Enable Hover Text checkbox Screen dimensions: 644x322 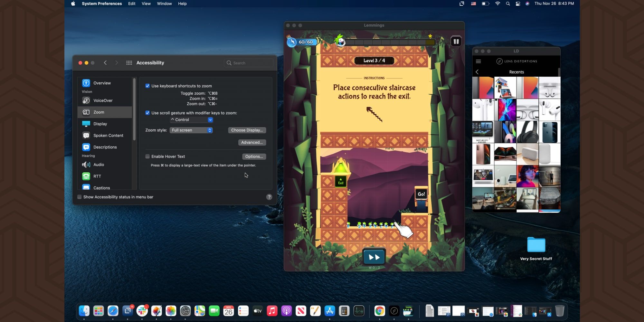[x=147, y=156]
